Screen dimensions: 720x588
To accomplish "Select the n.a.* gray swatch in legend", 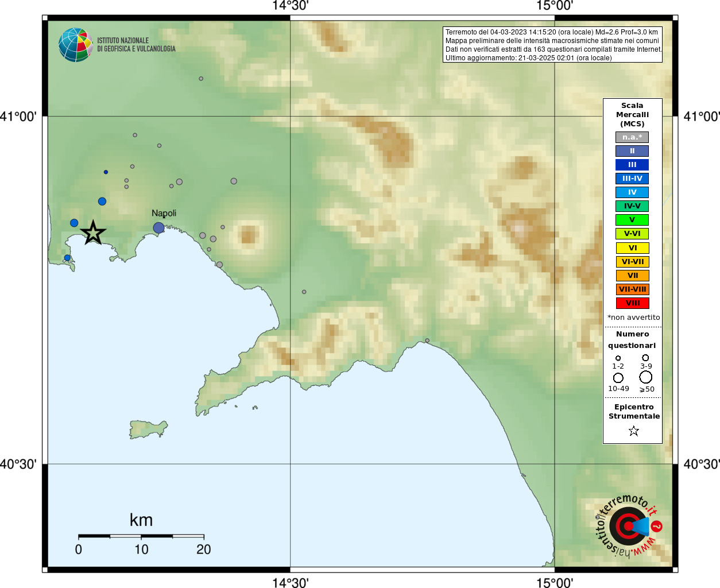I will 632,137.
